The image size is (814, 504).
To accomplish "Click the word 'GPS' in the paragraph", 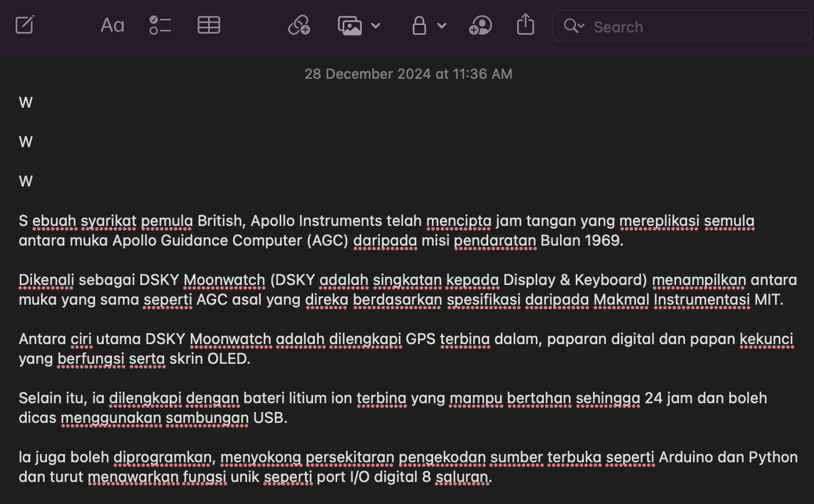I will click(420, 339).
